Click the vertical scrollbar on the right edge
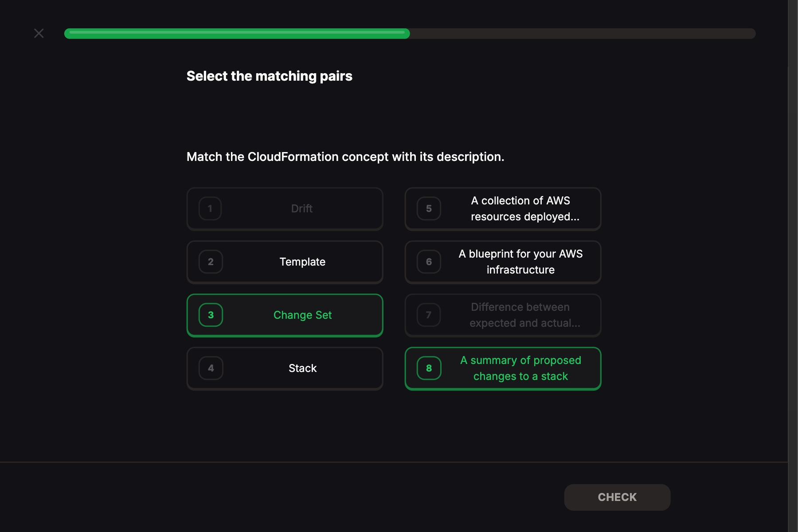798x532 pixels. (793, 266)
